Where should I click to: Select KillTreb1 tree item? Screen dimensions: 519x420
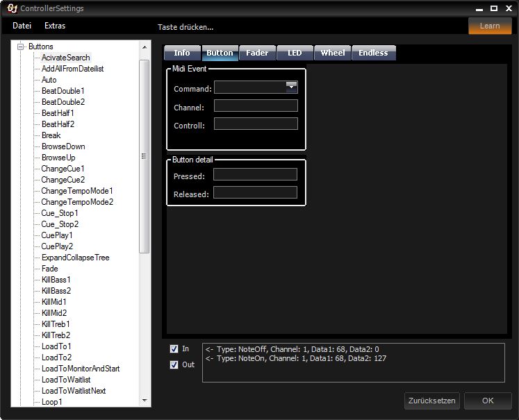coord(56,324)
